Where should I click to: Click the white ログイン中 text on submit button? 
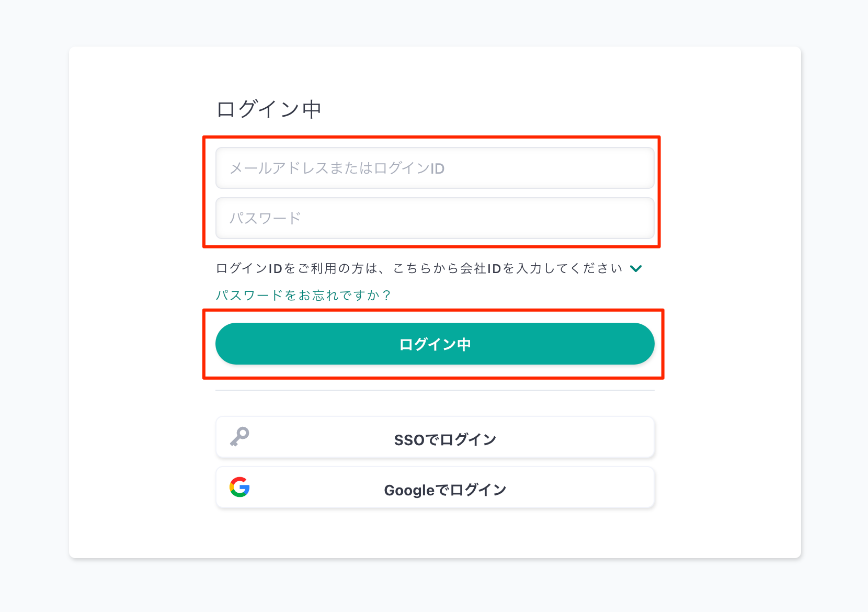(x=435, y=344)
